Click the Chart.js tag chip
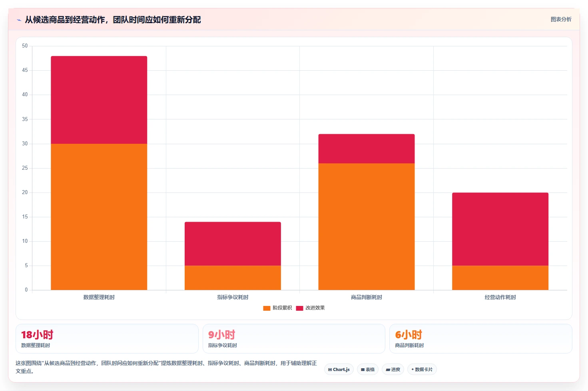This screenshot has width=588, height=391. [339, 369]
